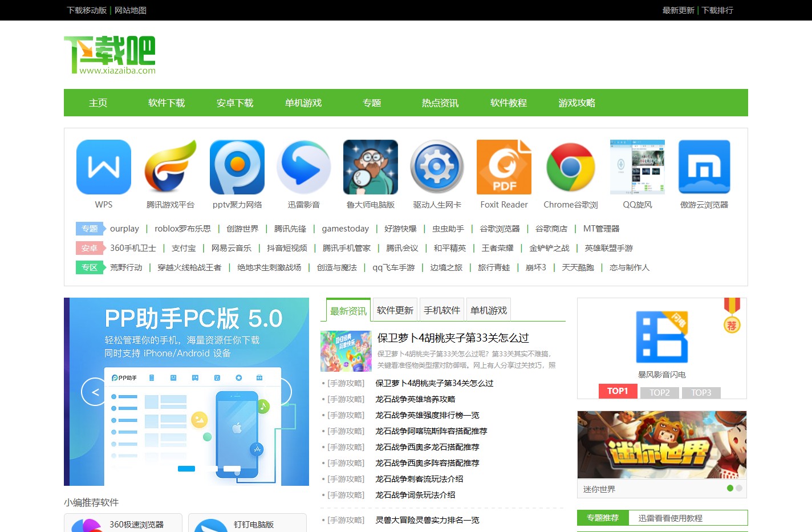Viewport: 812px width, 532px height.
Task: Open 安卓下载 navigation item
Action: (235, 103)
